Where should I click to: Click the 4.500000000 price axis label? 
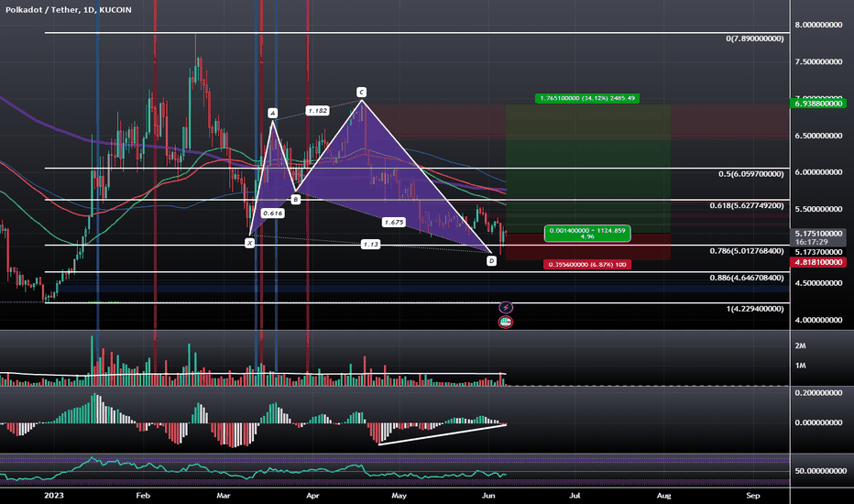pos(818,283)
